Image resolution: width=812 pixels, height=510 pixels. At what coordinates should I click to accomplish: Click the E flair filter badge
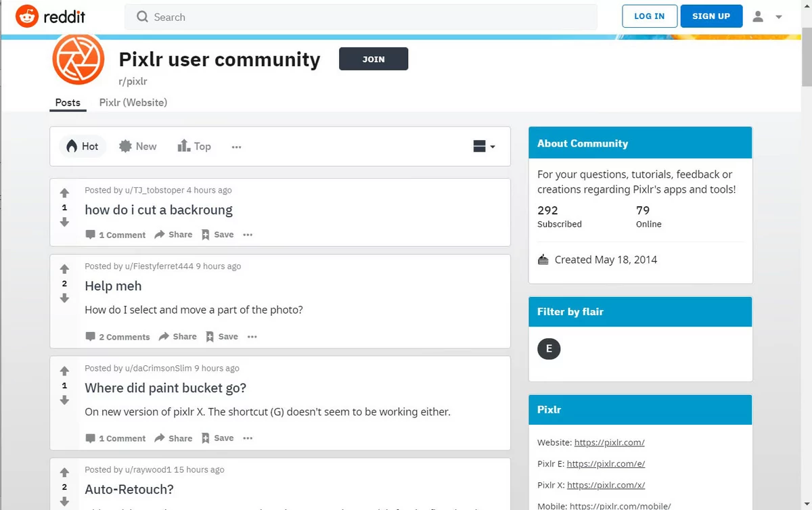549,349
